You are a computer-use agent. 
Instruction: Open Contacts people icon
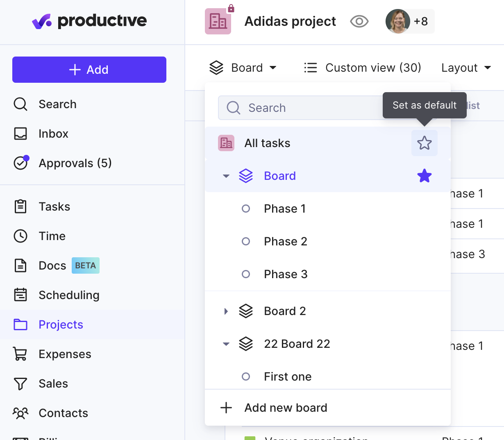point(20,413)
